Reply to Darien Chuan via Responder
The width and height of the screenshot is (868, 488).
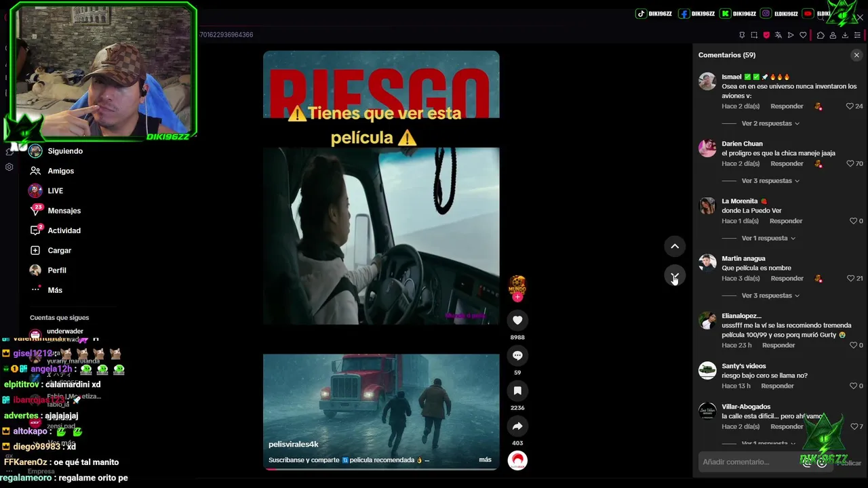(x=787, y=164)
